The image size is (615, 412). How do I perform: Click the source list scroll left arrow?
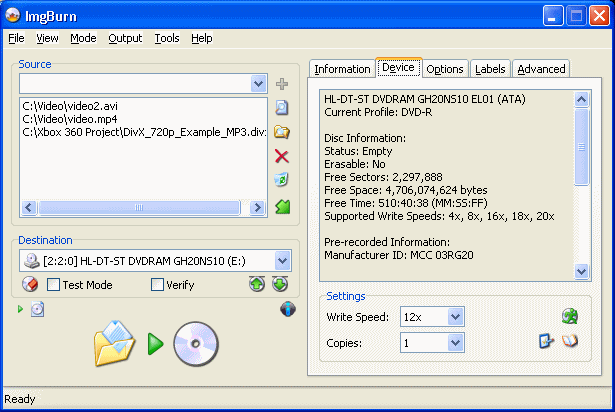click(29, 207)
